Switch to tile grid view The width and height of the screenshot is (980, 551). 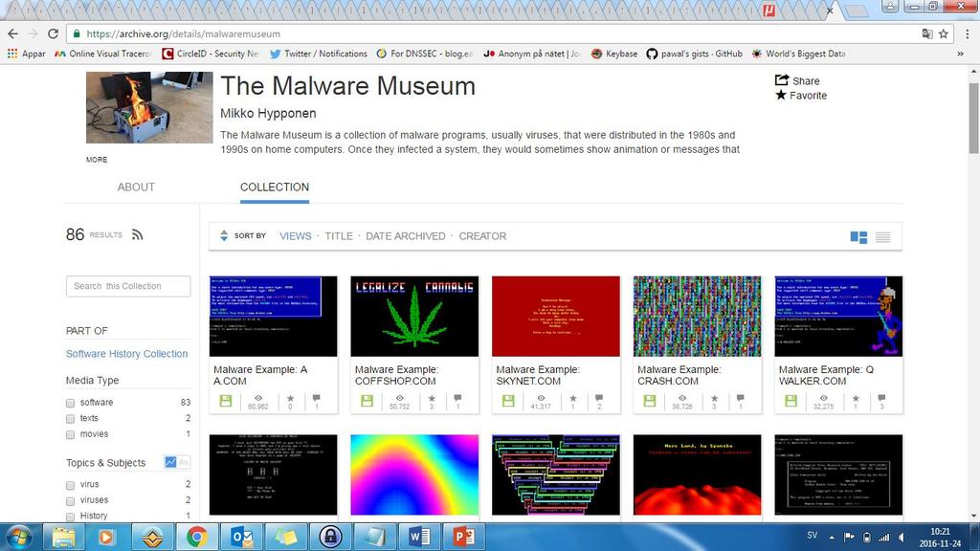858,237
